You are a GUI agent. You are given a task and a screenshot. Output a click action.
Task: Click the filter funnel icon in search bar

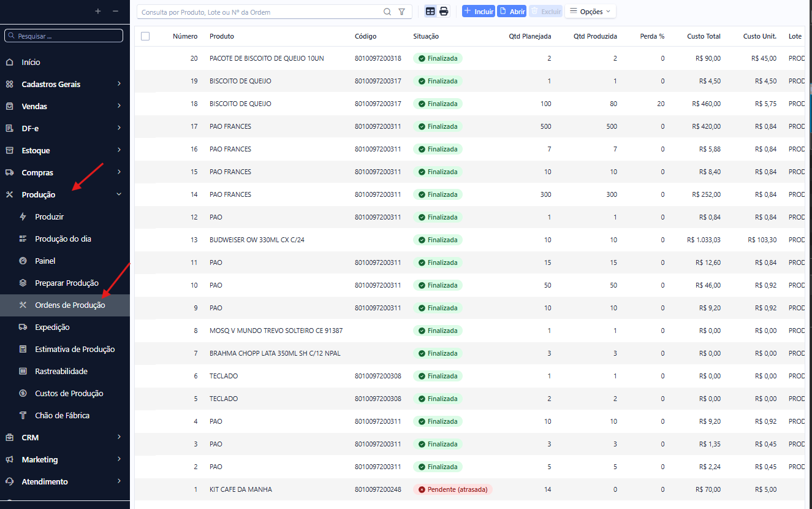click(x=401, y=12)
